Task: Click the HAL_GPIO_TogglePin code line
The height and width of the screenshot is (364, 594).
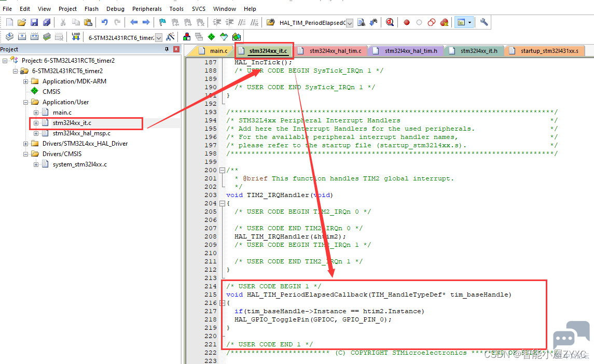Action: 312,319
